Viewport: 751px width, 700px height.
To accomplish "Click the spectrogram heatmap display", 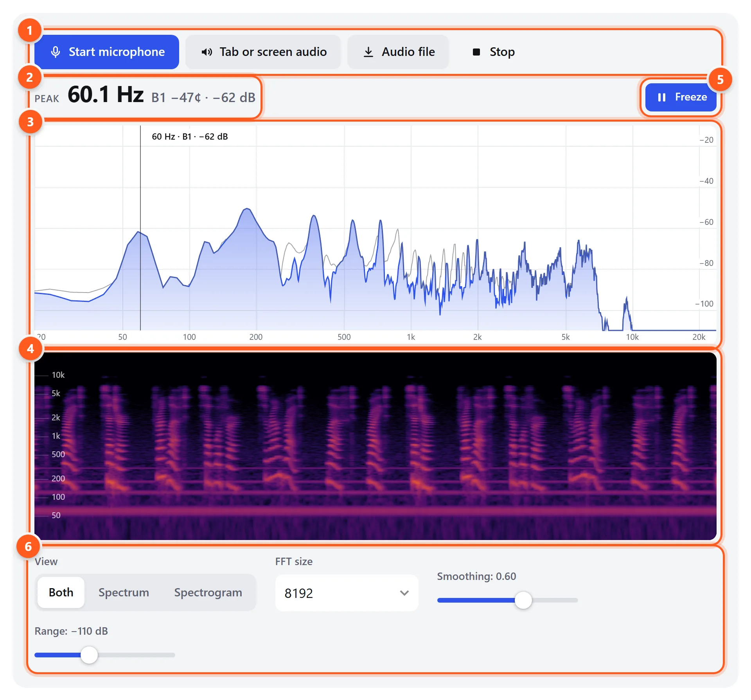I will [375, 446].
